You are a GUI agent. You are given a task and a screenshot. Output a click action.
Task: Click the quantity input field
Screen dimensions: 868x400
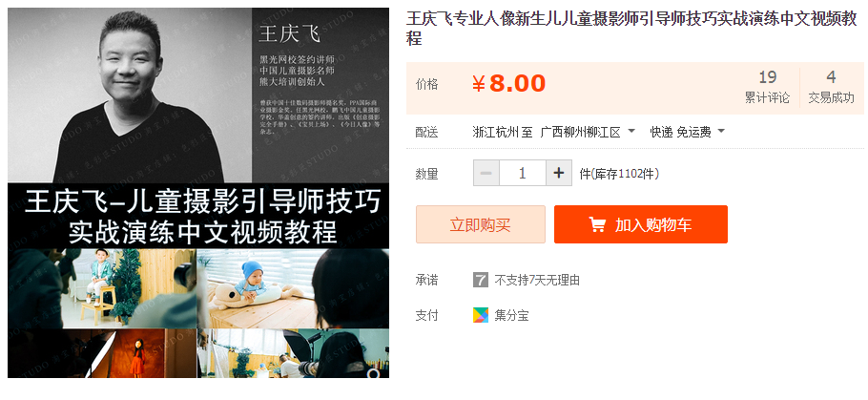click(x=523, y=174)
